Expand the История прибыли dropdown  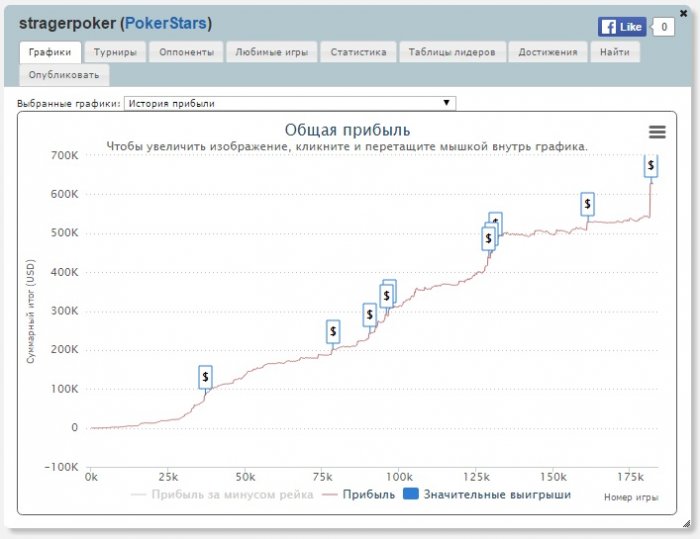point(290,103)
